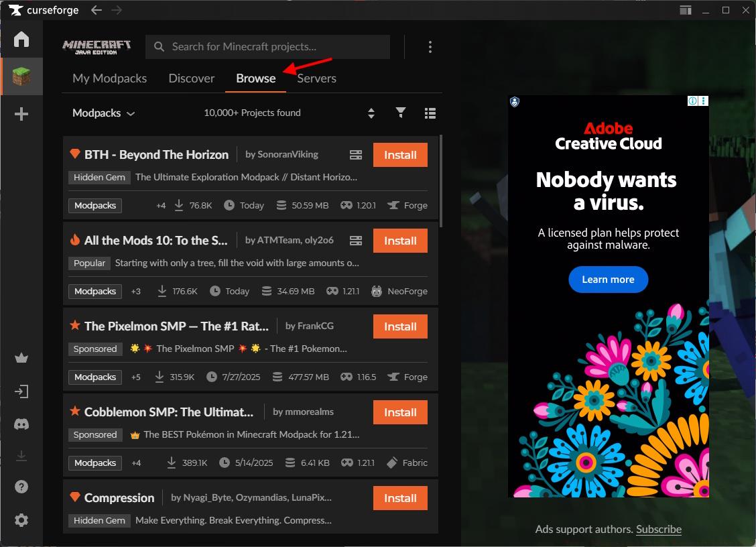Click the modpack list vertical scrollbar
The width and height of the screenshot is (756, 547).
coord(440,181)
